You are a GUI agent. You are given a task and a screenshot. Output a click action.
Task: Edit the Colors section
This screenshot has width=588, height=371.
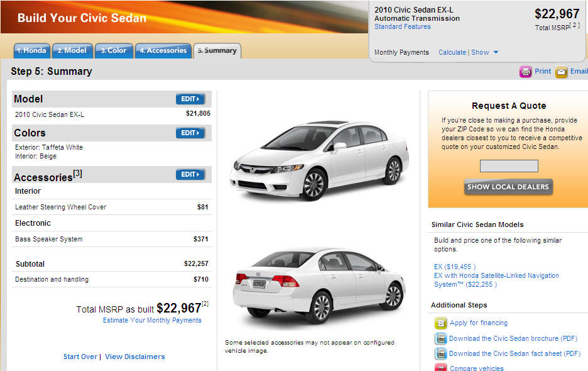pyautogui.click(x=190, y=133)
